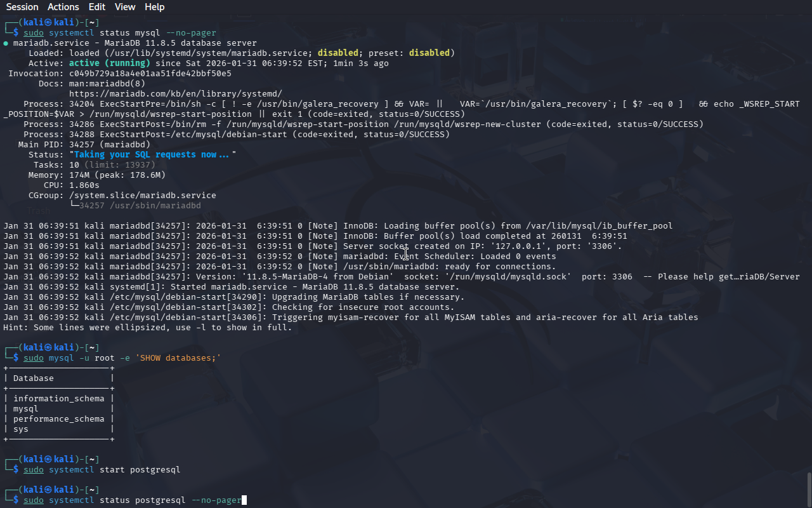Click the "Hint: Some lines were ellipsized" line

pyautogui.click(x=147, y=328)
